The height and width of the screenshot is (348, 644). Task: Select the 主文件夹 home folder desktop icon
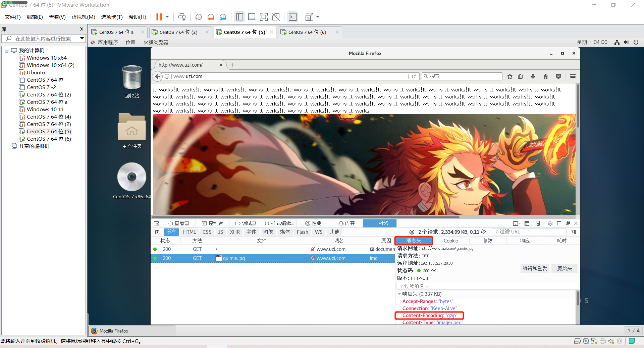click(132, 131)
